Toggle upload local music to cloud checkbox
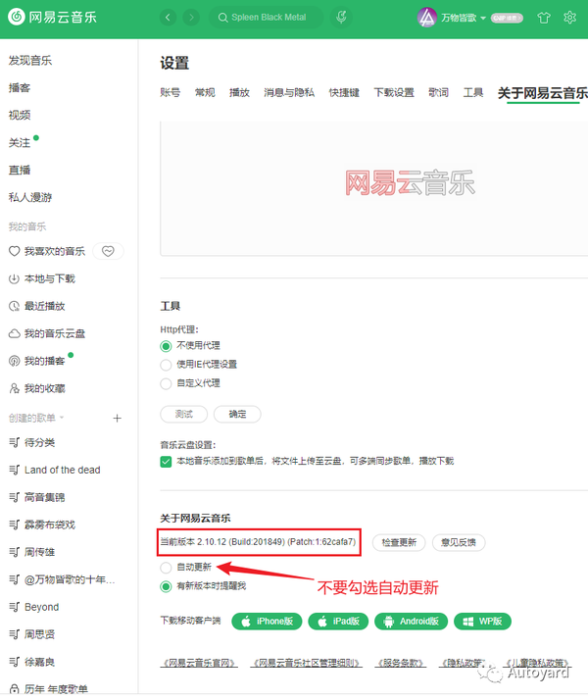 (x=166, y=462)
